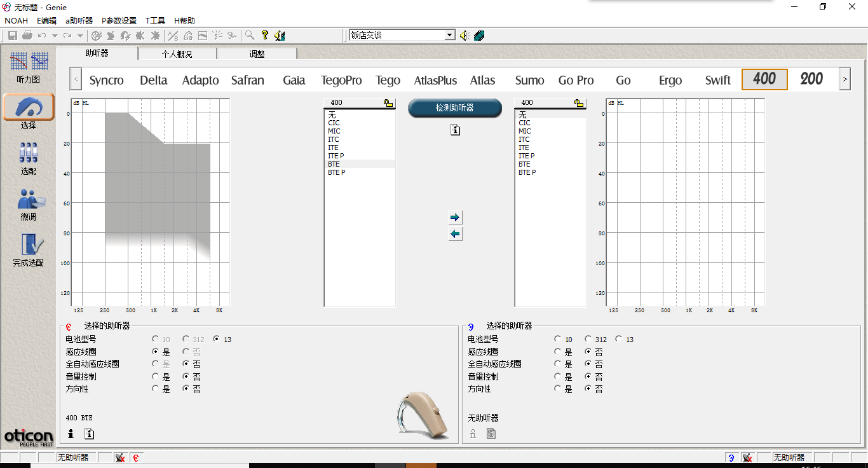
Task: Select 是 for left 方向性
Action: click(x=156, y=389)
